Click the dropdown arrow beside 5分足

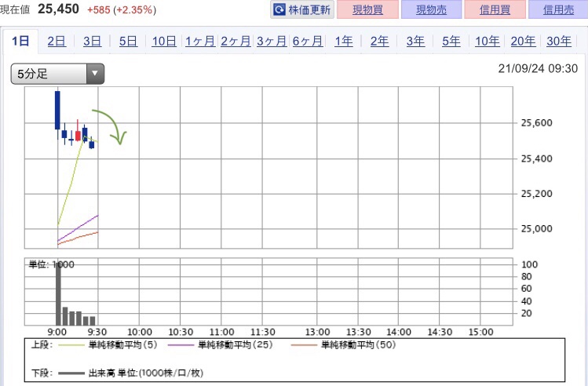95,74
